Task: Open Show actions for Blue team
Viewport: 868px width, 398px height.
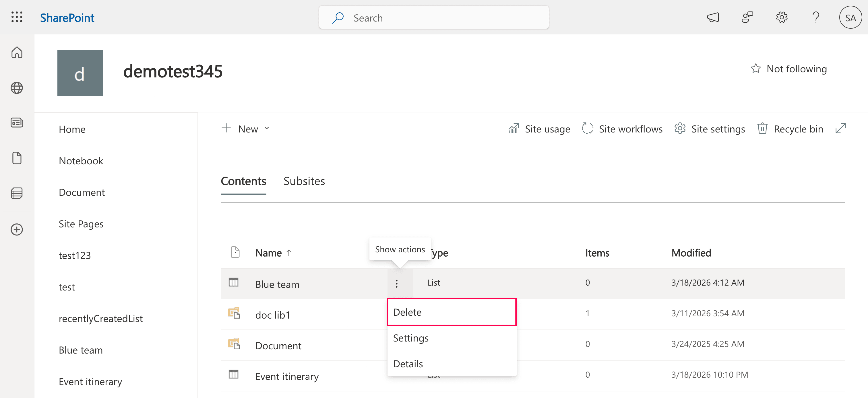Action: pyautogui.click(x=396, y=284)
